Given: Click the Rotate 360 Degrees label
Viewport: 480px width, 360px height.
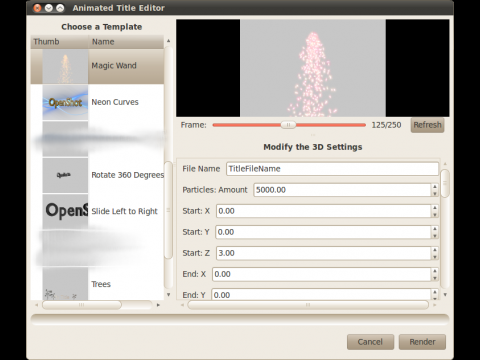Looking at the screenshot, I should point(128,175).
